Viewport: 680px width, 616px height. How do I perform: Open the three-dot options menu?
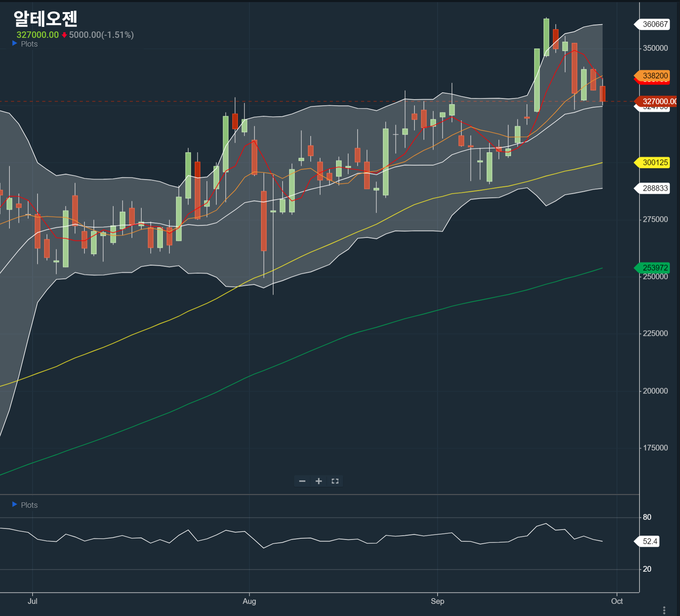click(664, 610)
